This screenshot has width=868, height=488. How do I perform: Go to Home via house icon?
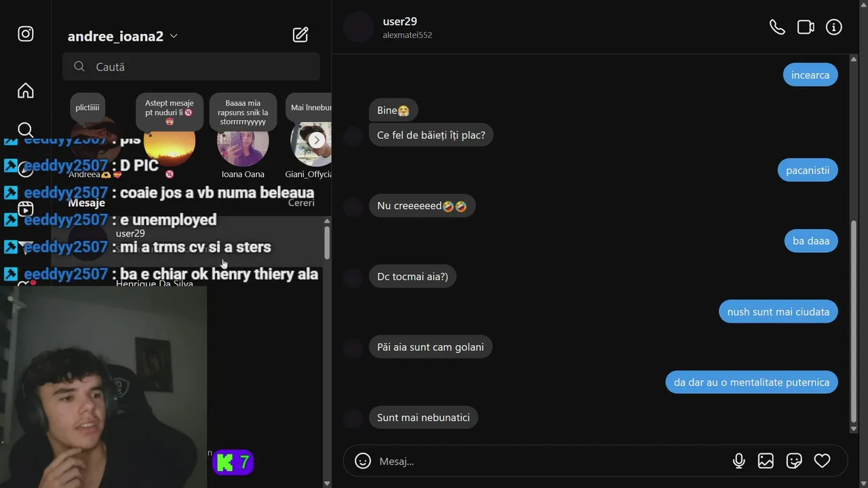pyautogui.click(x=26, y=90)
